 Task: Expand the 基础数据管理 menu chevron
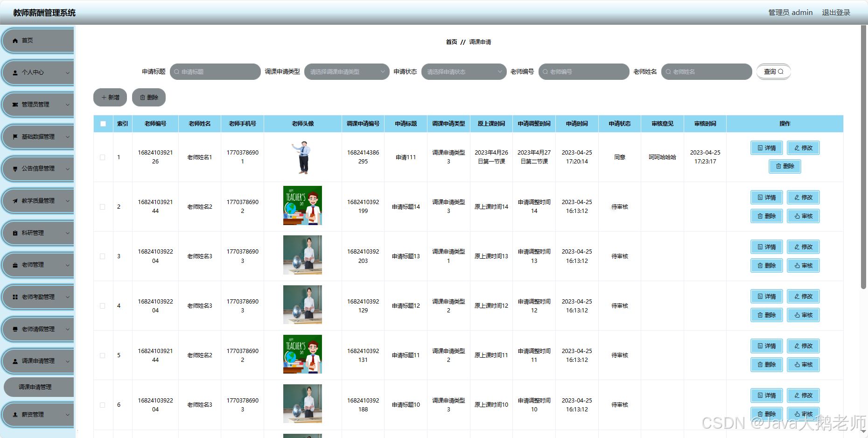tap(68, 137)
